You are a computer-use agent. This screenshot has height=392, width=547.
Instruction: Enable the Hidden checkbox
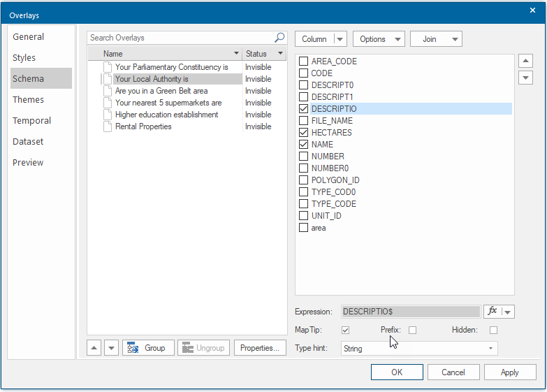tap(493, 330)
